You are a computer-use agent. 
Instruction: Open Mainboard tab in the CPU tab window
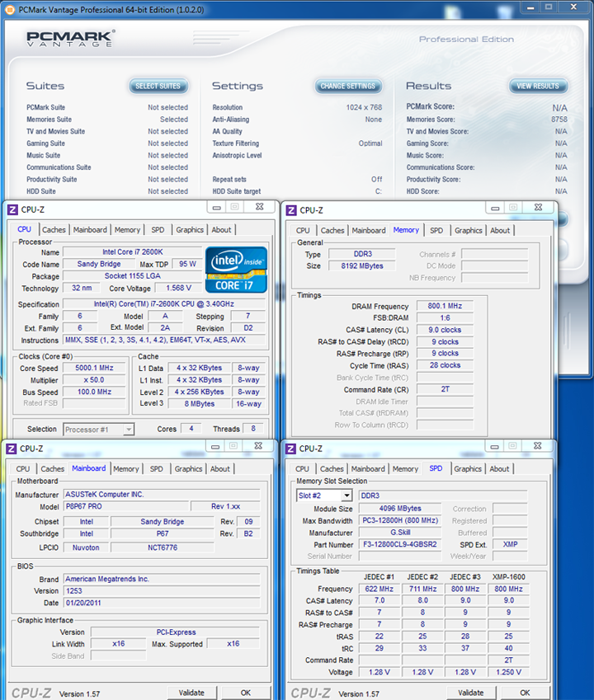90,230
